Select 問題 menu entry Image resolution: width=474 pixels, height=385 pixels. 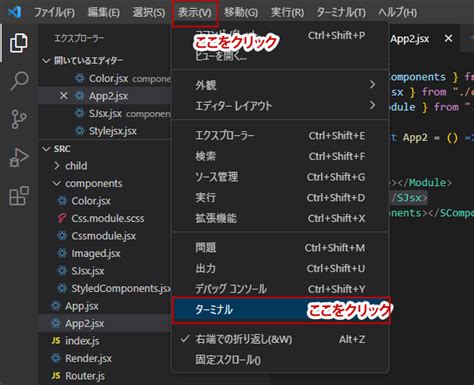coord(280,248)
